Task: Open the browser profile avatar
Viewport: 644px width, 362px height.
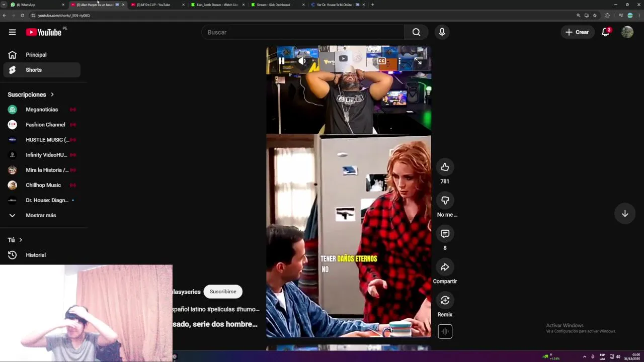Action: [x=630, y=16]
